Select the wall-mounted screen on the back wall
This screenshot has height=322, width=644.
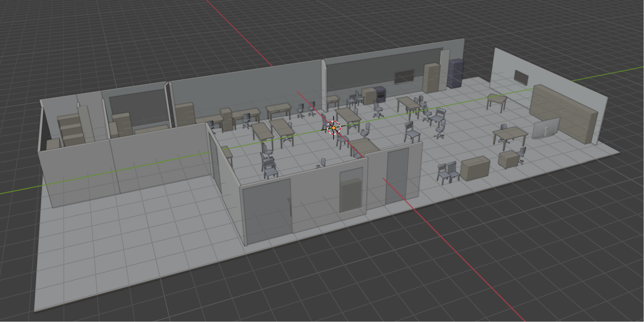[x=404, y=77]
